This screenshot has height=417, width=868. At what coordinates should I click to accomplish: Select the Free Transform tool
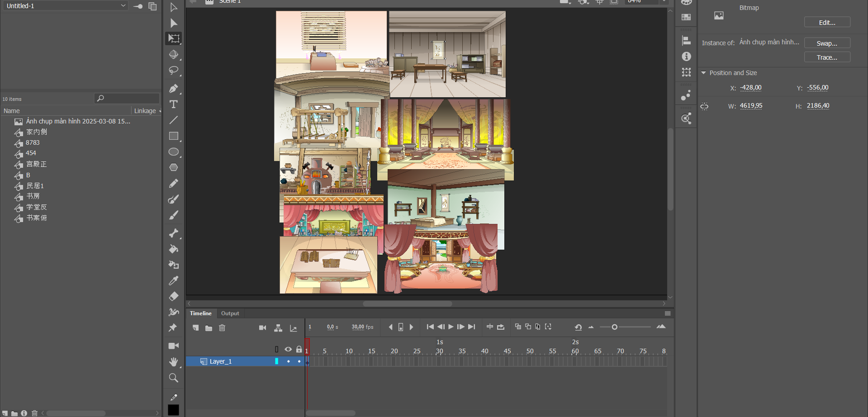tap(174, 38)
